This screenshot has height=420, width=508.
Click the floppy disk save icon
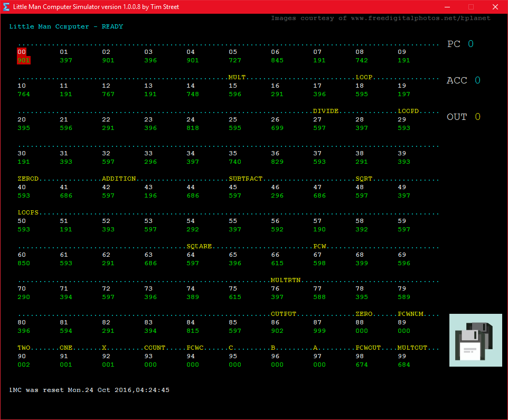[x=476, y=340]
